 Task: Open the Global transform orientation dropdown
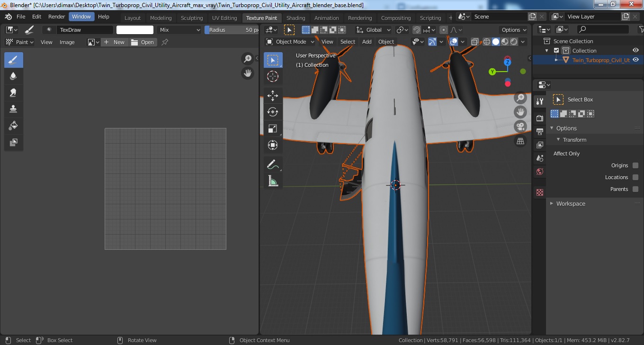(x=374, y=30)
